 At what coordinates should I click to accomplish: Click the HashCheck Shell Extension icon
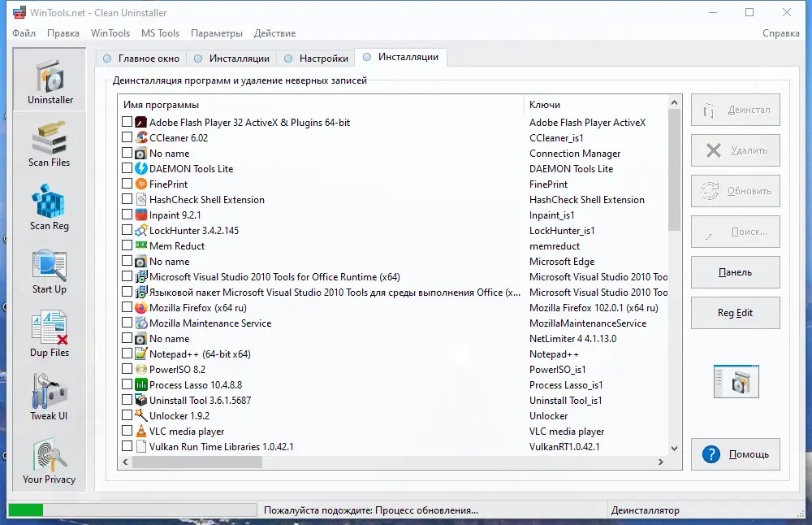[x=140, y=200]
